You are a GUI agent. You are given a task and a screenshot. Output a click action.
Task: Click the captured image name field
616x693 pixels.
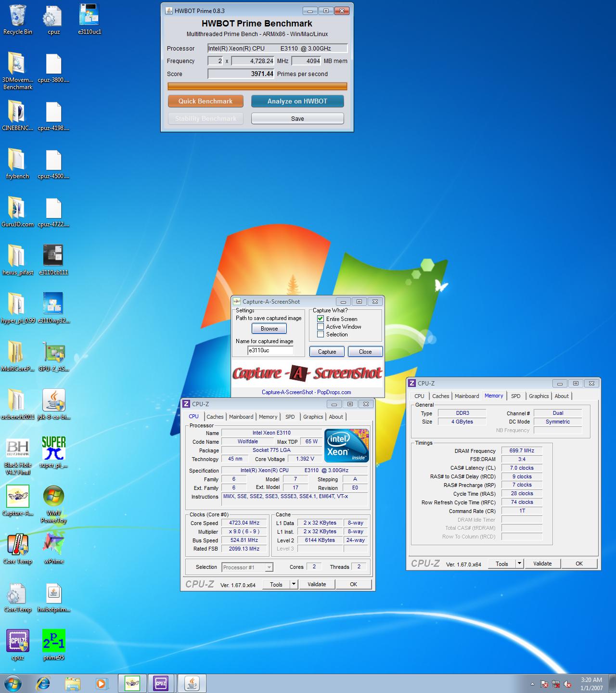point(270,350)
